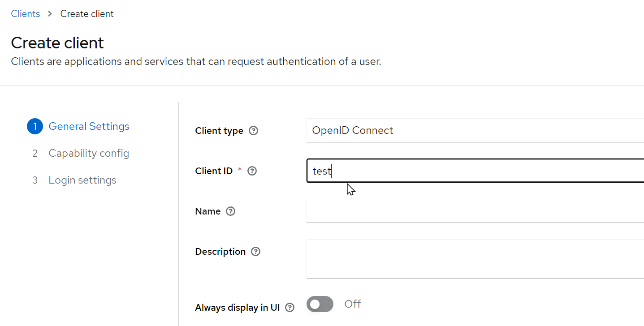View the Description field help tooltip
The height and width of the screenshot is (326, 644).
tap(255, 252)
